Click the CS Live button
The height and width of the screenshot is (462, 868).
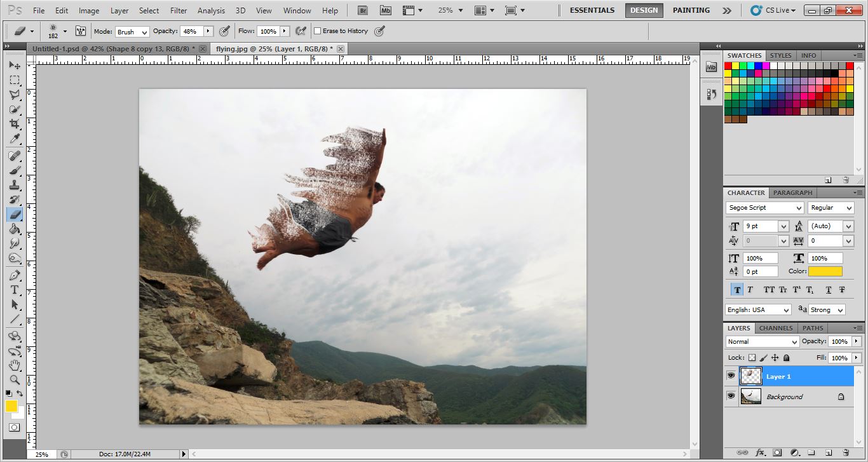coord(773,10)
